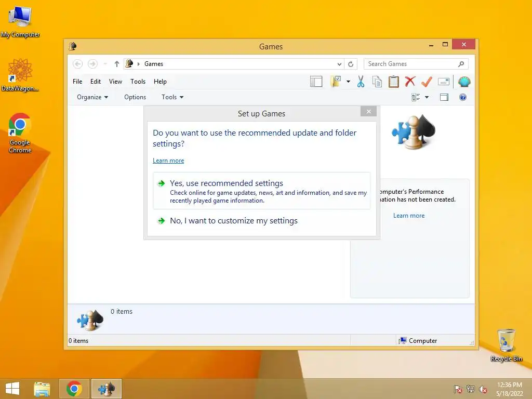532x399 pixels.
Task: Expand the Organize dropdown
Action: coord(92,97)
